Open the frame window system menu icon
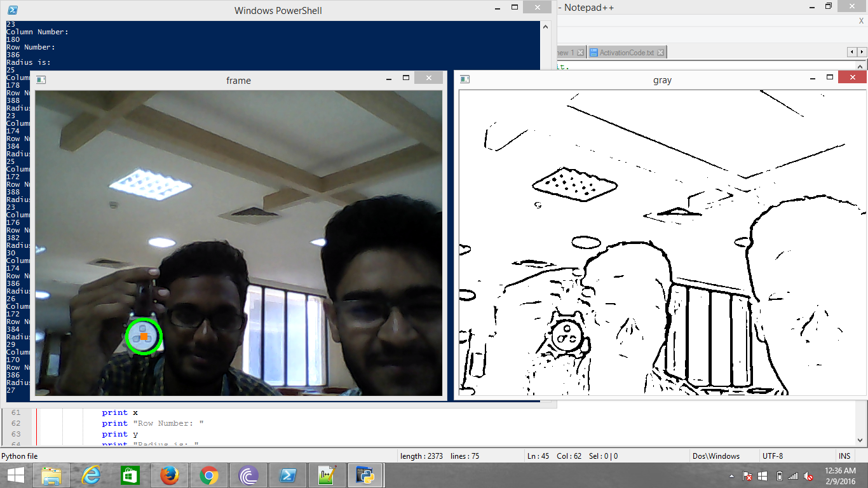This screenshot has width=868, height=488. point(40,79)
